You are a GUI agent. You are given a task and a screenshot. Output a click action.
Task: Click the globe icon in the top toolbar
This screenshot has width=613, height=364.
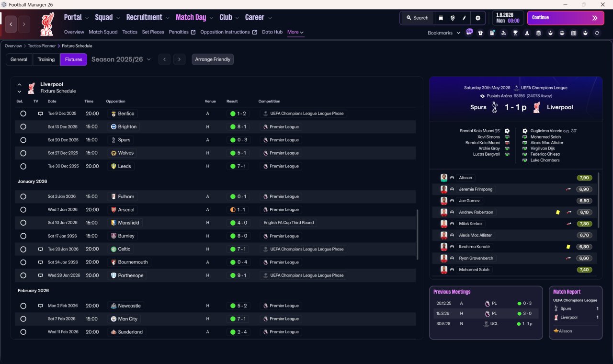pos(453,18)
